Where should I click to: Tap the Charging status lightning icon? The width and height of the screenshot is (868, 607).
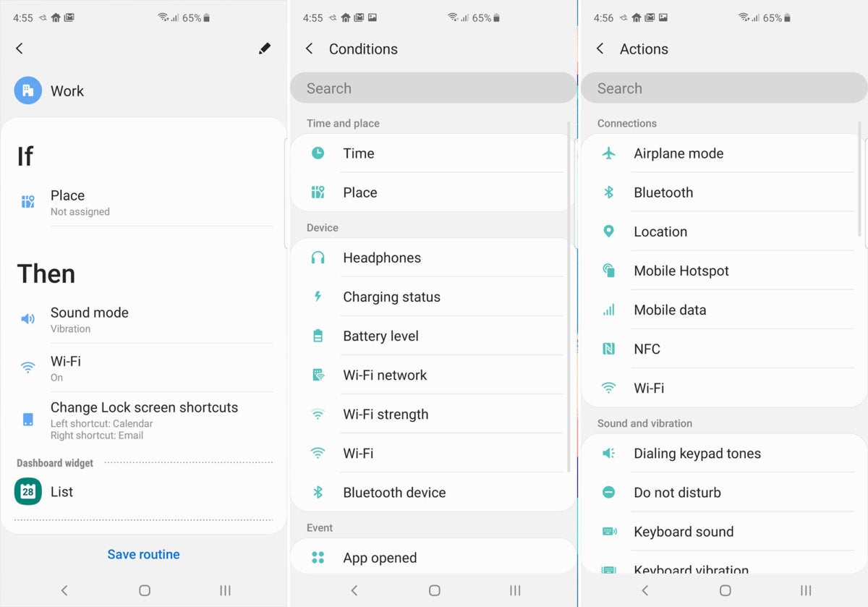click(318, 297)
